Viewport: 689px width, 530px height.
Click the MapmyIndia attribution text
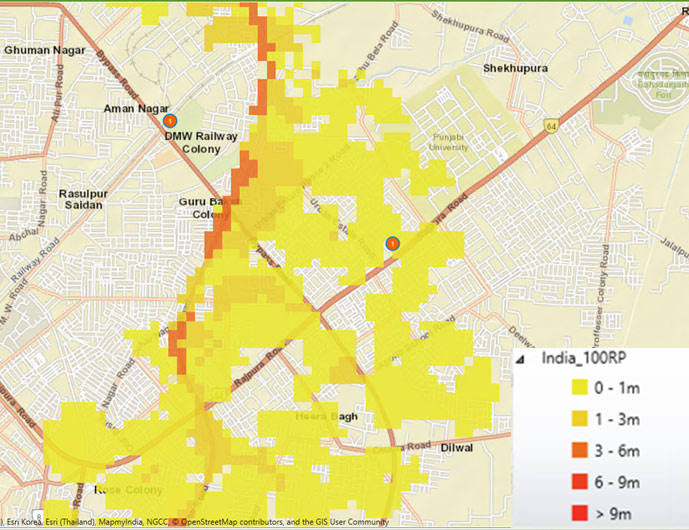[x=121, y=522]
